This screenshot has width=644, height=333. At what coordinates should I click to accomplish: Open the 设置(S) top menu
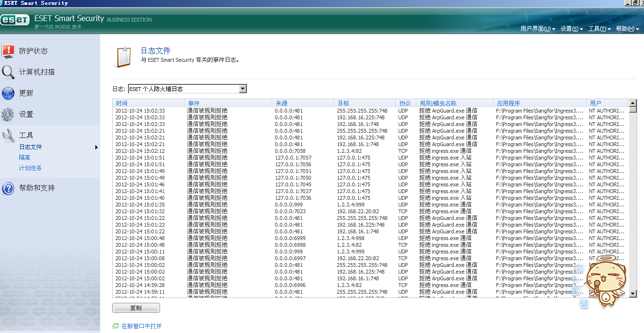(572, 29)
